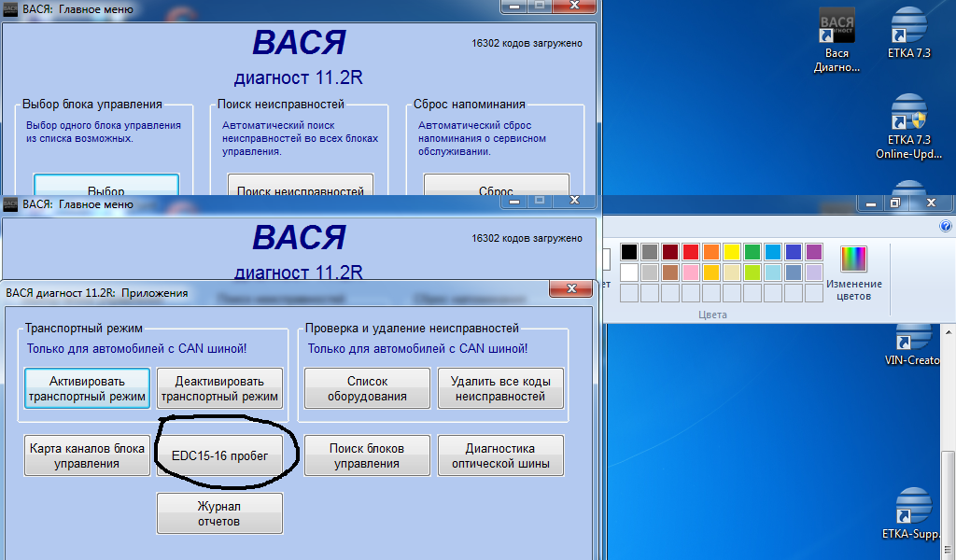
Task: Click Удалить все коды неисправностей
Action: (500, 388)
